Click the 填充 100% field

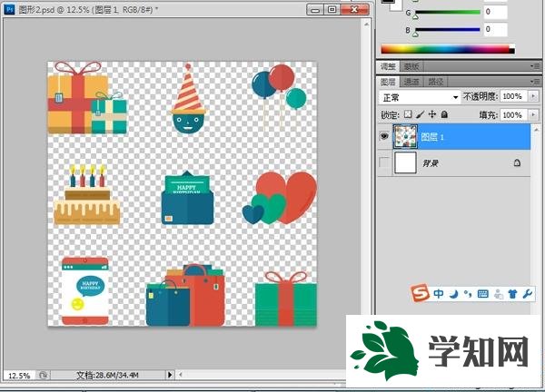514,114
